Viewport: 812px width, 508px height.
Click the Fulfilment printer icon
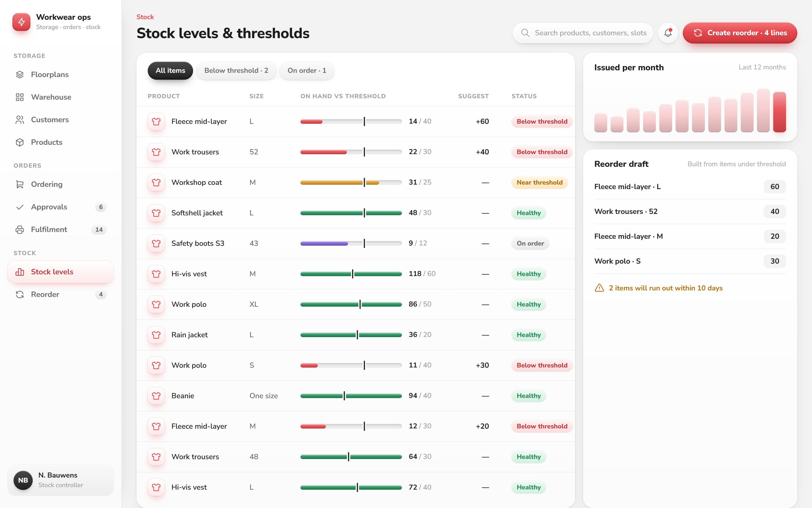click(20, 229)
